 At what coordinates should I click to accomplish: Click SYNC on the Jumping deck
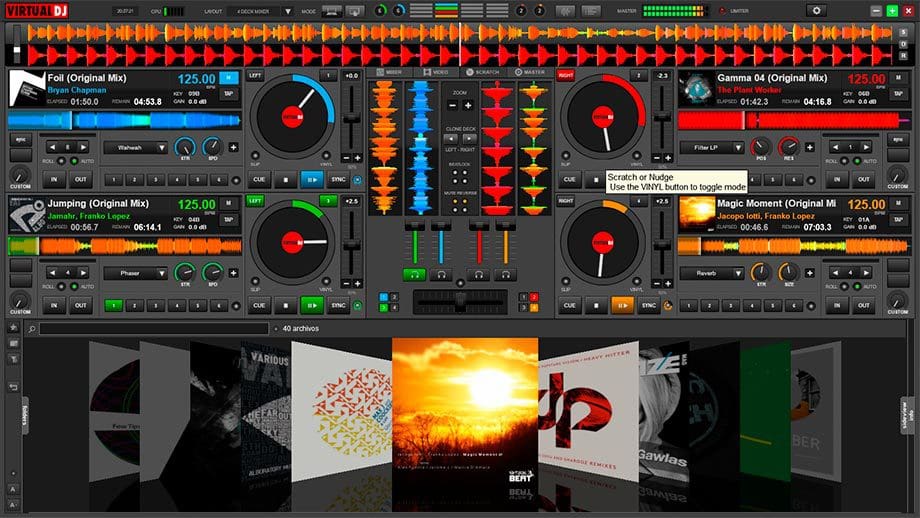coord(338,305)
